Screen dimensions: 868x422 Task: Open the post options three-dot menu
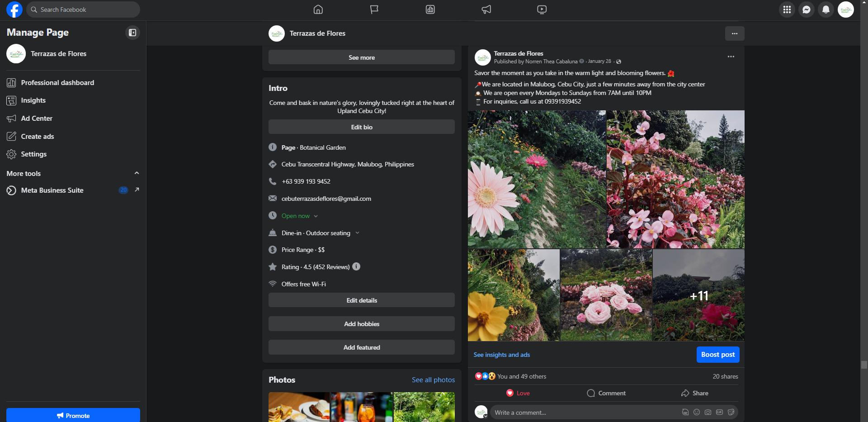731,57
